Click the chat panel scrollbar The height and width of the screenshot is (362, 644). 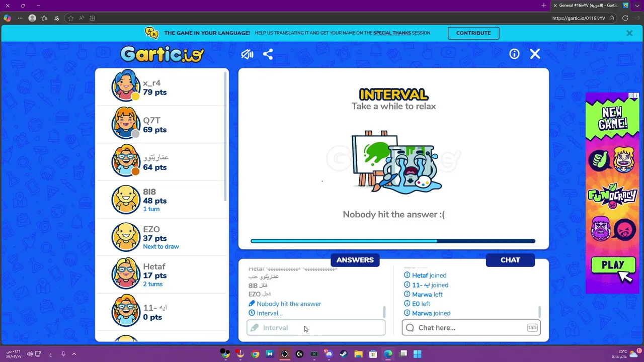[539, 312]
